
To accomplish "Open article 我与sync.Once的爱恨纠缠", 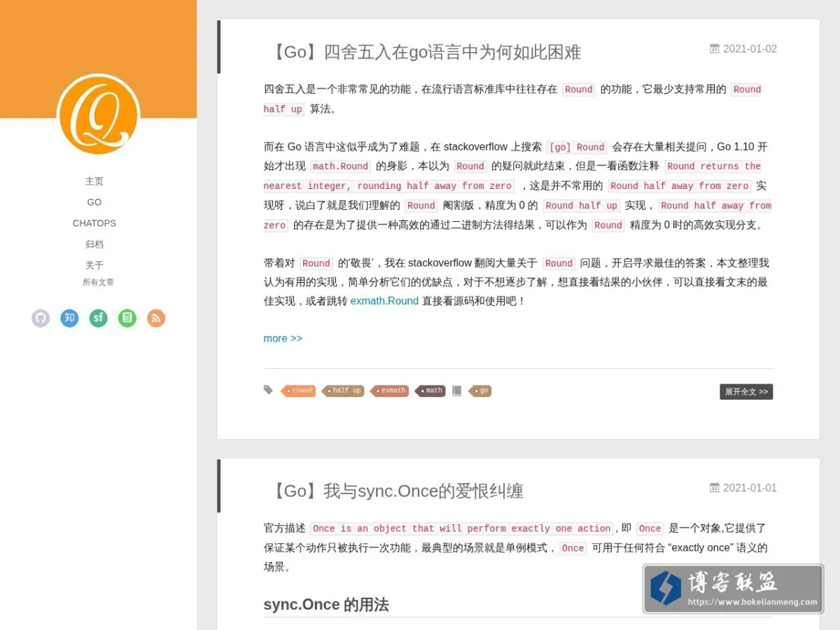I will (395, 491).
